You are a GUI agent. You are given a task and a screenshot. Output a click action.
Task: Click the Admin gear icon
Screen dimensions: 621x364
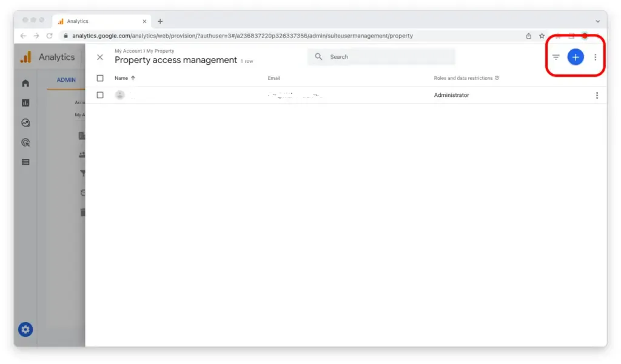[25, 329]
